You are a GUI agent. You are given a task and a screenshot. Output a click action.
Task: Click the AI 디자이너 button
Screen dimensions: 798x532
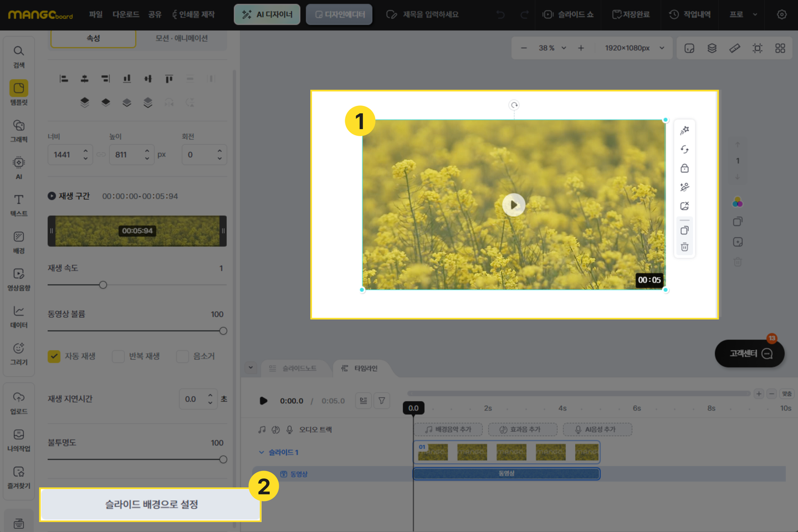(267, 14)
